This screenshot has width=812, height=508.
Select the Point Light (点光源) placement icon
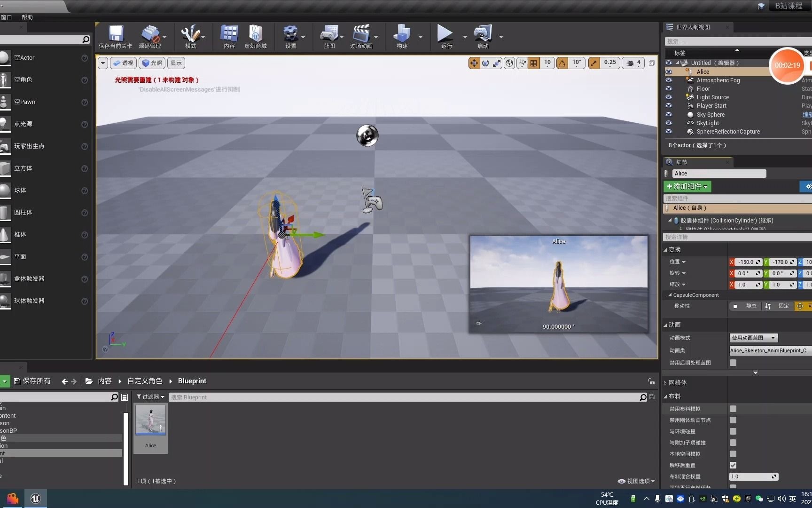coord(5,124)
